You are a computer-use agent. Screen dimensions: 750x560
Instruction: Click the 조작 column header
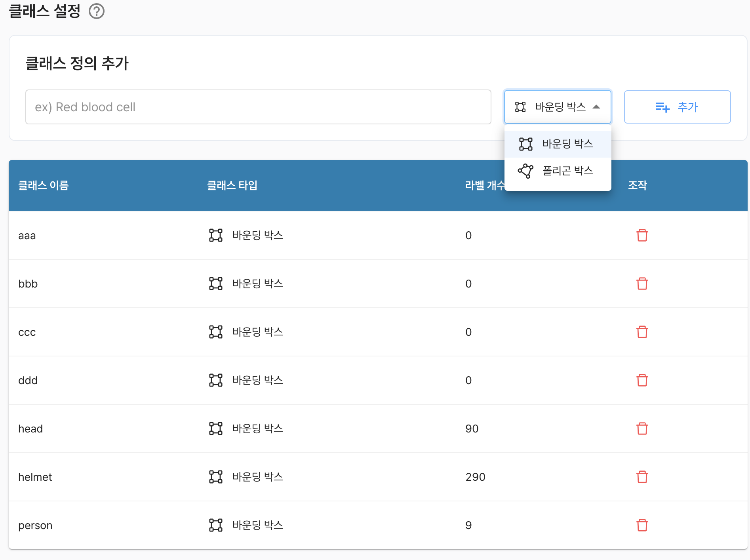638,185
